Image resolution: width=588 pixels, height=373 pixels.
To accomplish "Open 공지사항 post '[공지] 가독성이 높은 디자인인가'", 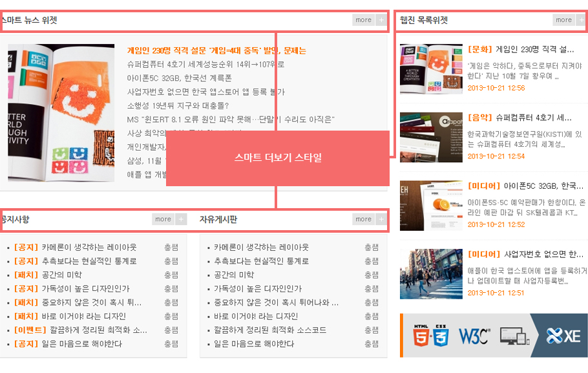I will 72,289.
